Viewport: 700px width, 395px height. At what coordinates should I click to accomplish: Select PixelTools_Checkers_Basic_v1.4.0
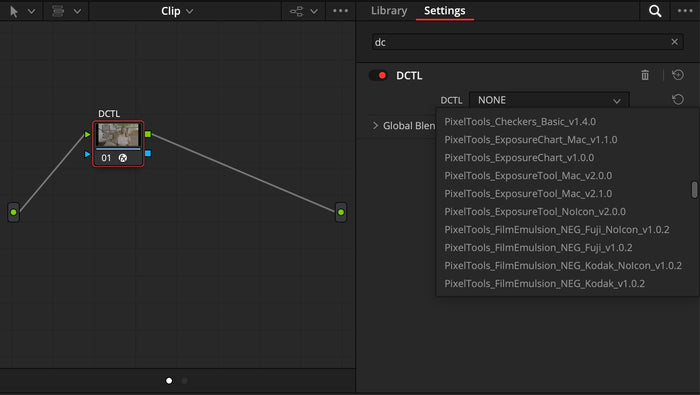(520, 121)
